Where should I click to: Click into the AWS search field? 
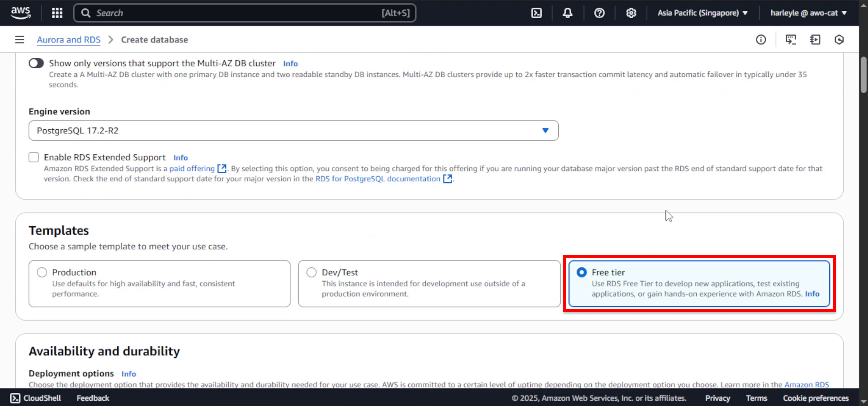pyautogui.click(x=245, y=13)
